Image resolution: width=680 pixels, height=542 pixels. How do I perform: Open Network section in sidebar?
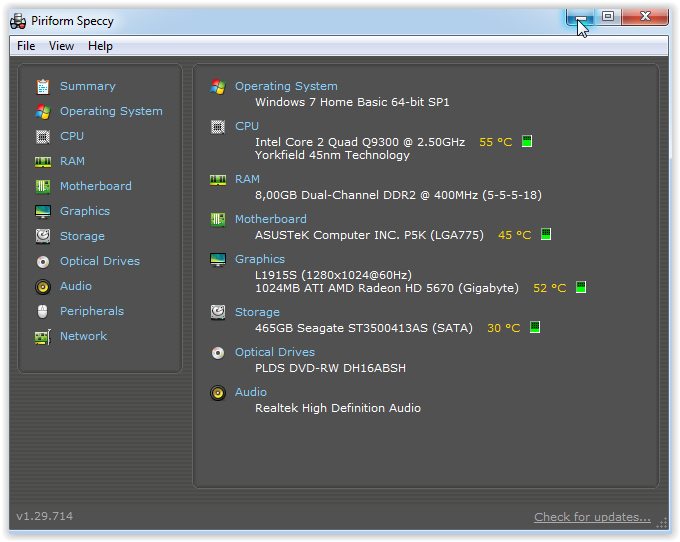click(83, 336)
